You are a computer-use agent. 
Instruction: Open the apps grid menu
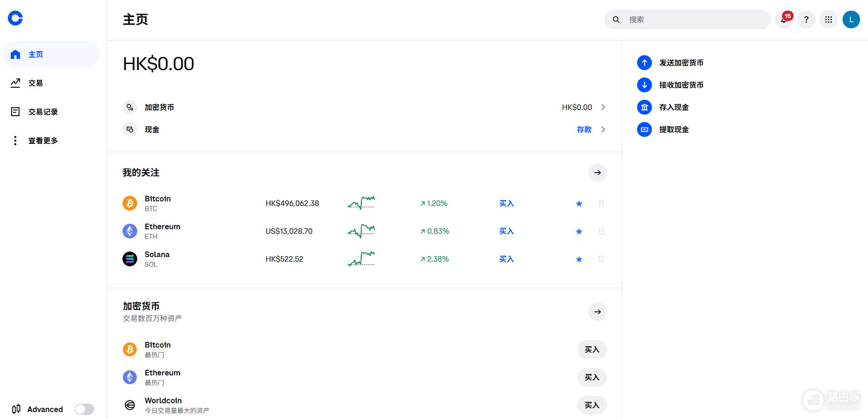[x=829, y=19]
